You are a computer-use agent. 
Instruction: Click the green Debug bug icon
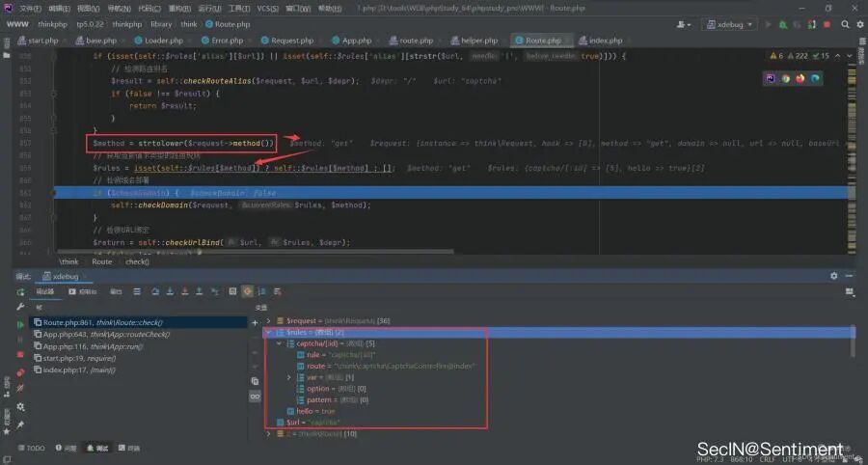point(783,24)
